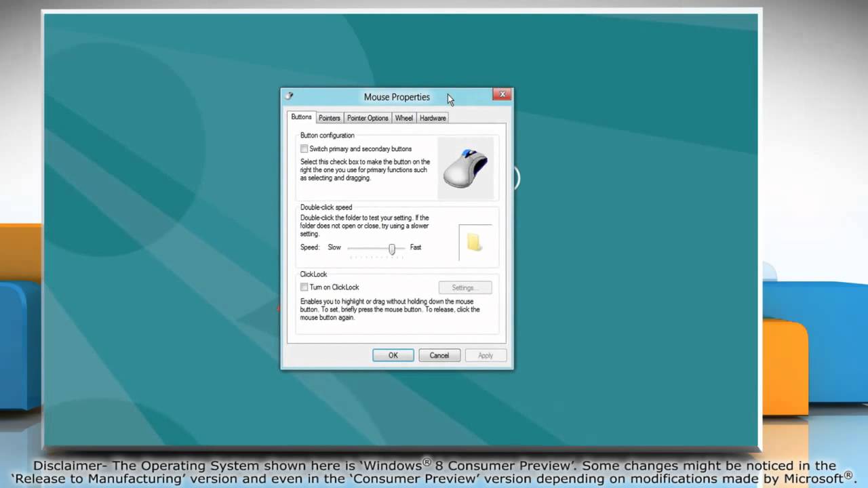Image resolution: width=868 pixels, height=488 pixels.
Task: Click the mouse illustration in Button configuration
Action: [465, 169]
